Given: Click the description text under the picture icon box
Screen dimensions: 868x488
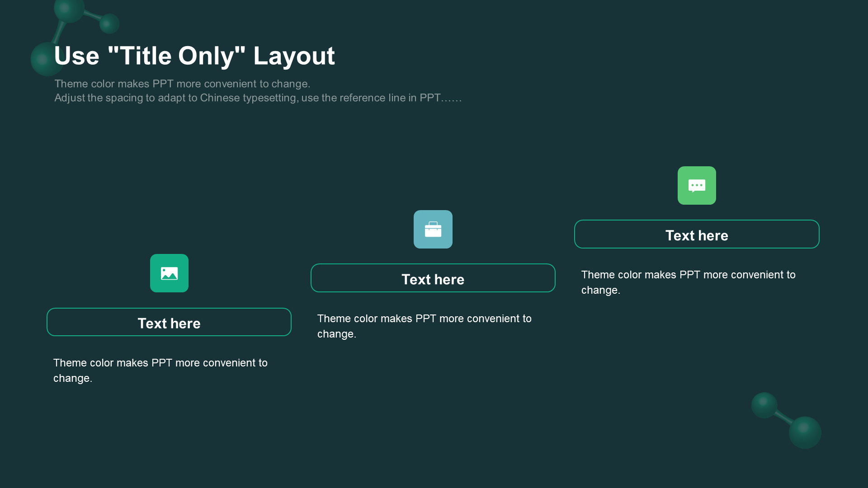Looking at the screenshot, I should tap(160, 371).
